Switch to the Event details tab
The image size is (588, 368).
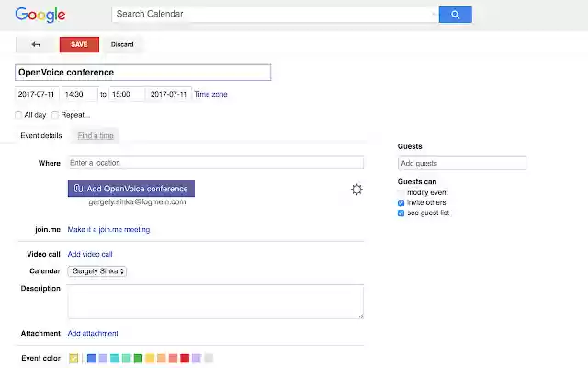[41, 135]
